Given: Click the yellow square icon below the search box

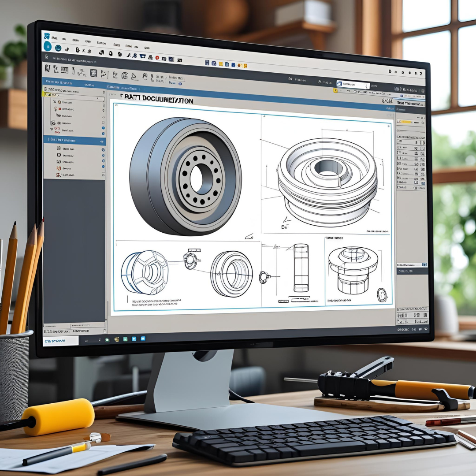Looking at the screenshot, I should click(336, 91).
